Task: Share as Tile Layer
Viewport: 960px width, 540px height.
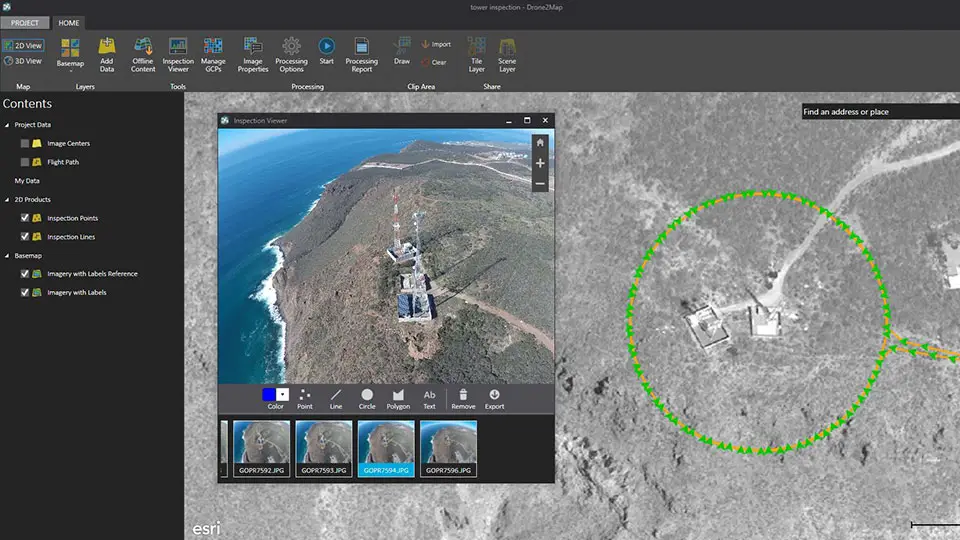Action: 476,54
